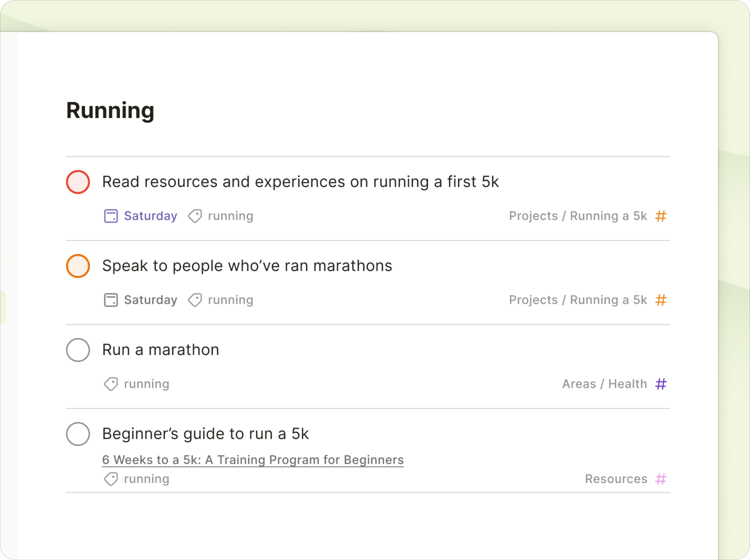The width and height of the screenshot is (750, 560).
Task: Mark Run a marathon as complete
Action: pyautogui.click(x=78, y=350)
